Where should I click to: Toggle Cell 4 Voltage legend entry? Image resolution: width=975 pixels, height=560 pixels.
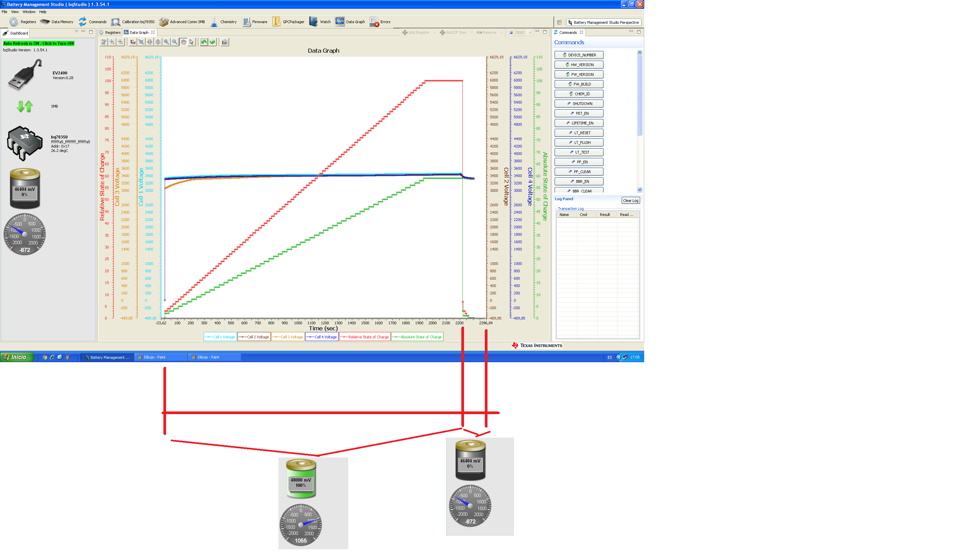point(322,337)
